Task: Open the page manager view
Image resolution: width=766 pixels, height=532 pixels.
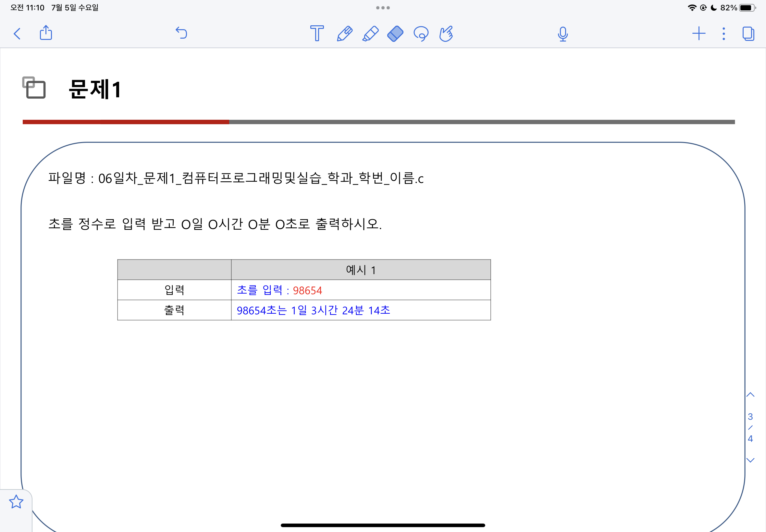Action: coord(748,34)
